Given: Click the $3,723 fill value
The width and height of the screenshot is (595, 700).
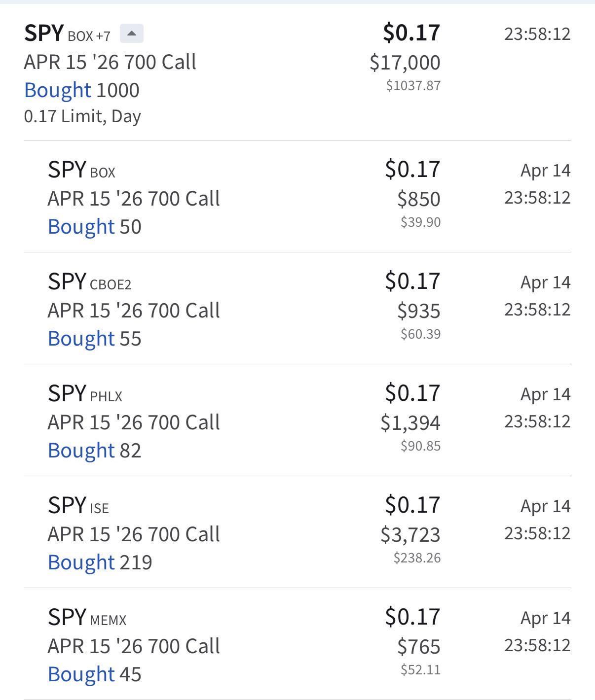Looking at the screenshot, I should (410, 535).
